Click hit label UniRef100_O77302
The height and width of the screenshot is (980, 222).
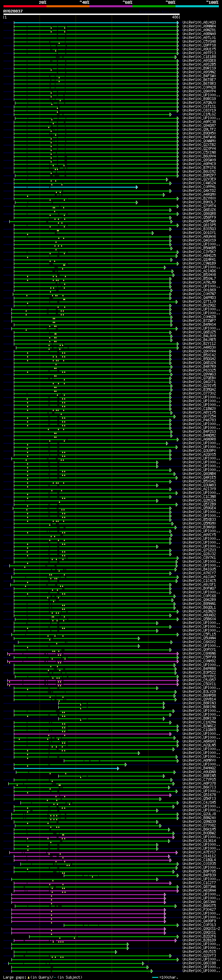point(199,394)
